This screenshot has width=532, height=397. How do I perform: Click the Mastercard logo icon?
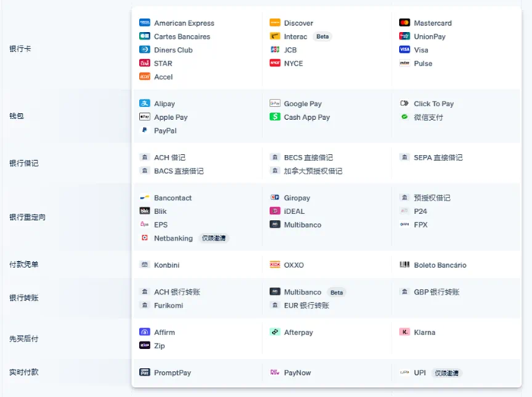coord(404,23)
